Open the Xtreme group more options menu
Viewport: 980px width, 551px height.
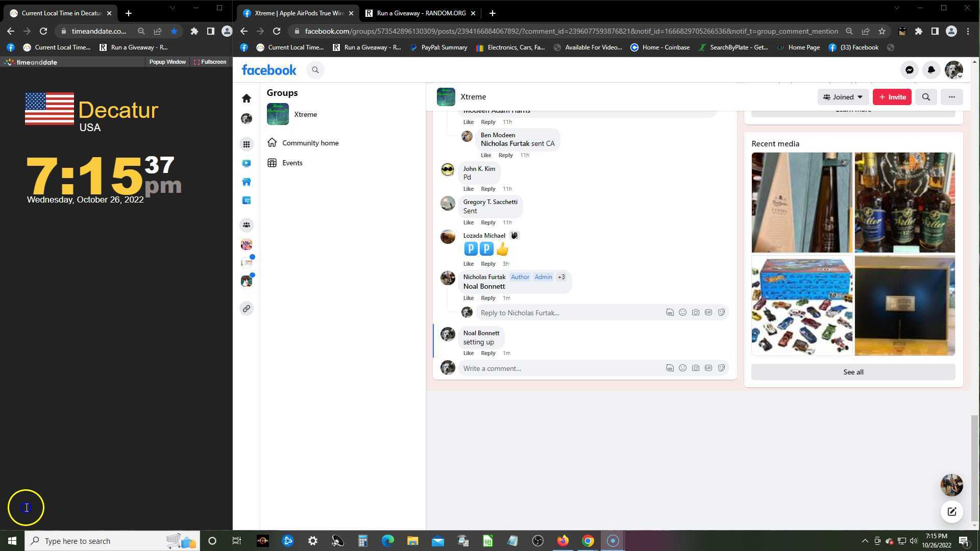tap(951, 97)
